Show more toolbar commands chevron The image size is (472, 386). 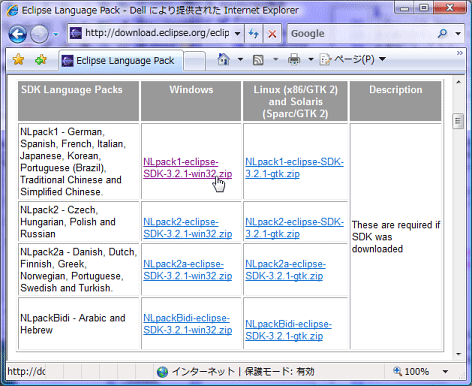coord(460,53)
